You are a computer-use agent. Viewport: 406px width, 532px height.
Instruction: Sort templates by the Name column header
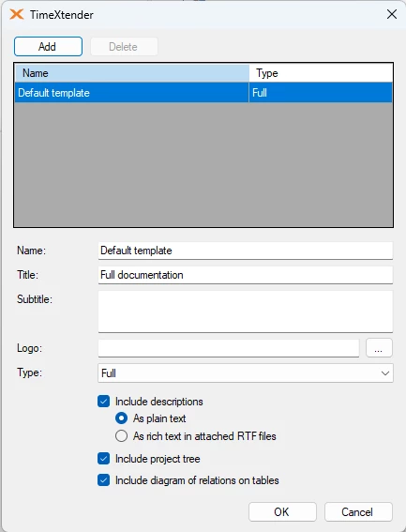tap(131, 73)
